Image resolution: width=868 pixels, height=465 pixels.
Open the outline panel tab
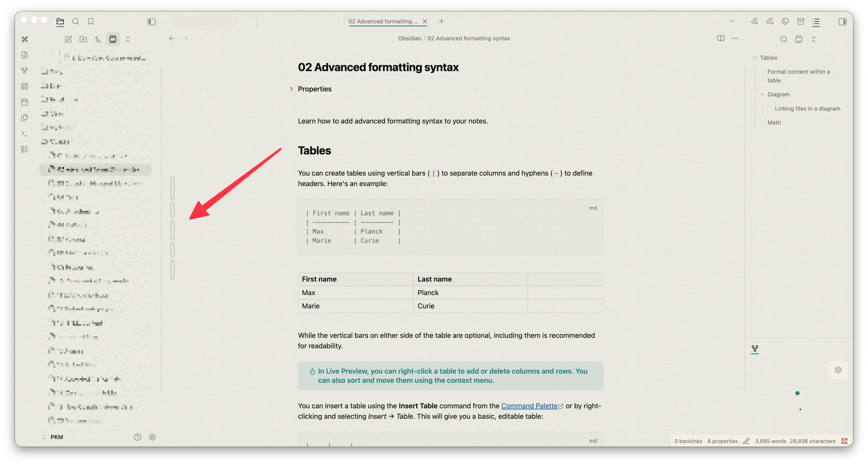(x=816, y=22)
